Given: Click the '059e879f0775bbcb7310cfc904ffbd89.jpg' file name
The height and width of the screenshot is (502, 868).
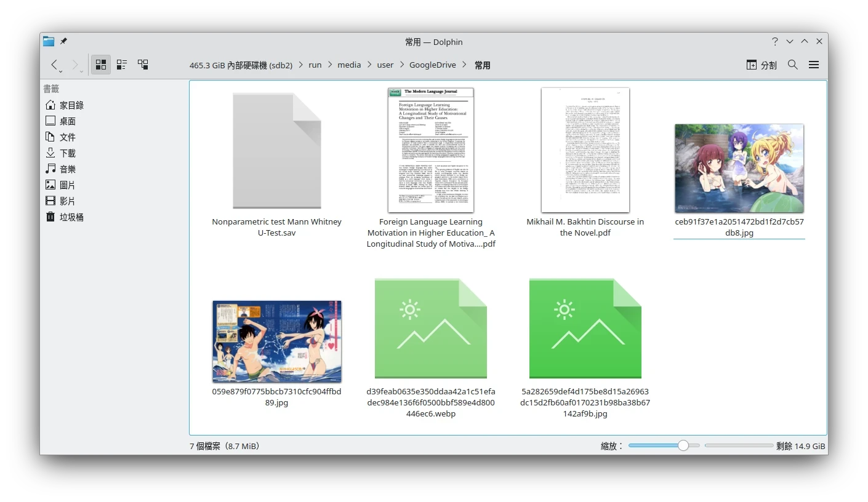Looking at the screenshot, I should (277, 397).
